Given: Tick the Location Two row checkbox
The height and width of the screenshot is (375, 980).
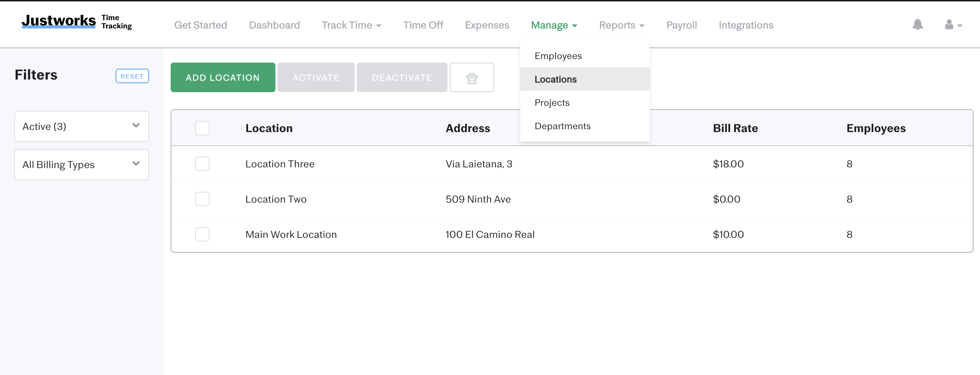Looking at the screenshot, I should point(202,199).
